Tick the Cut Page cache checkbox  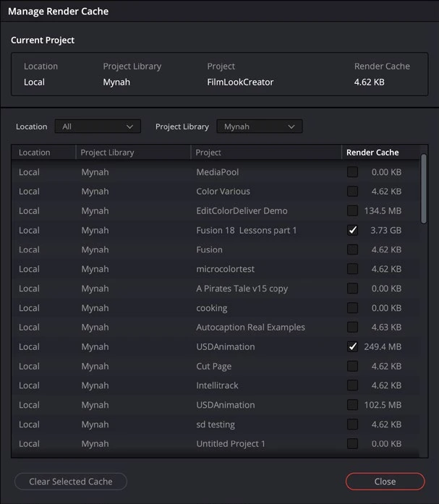click(x=352, y=366)
